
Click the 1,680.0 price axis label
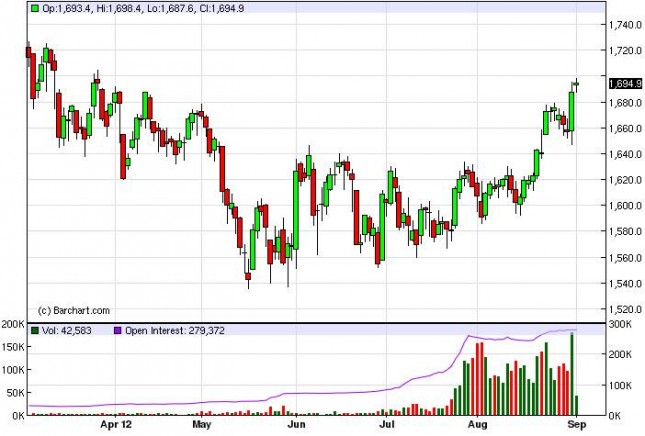pos(625,102)
